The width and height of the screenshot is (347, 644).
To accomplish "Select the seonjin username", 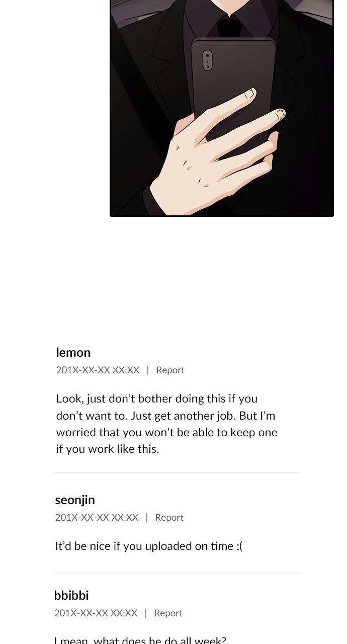I will [x=75, y=500].
